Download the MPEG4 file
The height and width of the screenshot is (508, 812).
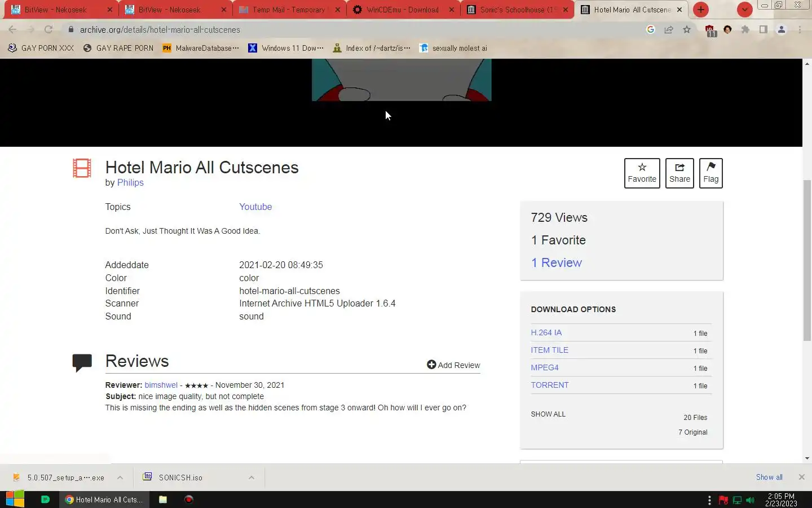pos(544,367)
